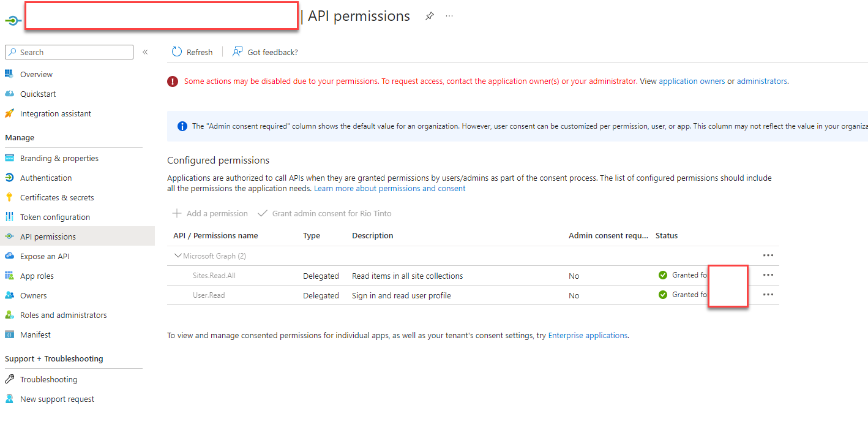Click the Manifest icon in sidebar
Image resolution: width=868 pixels, height=446 pixels.
9,334
